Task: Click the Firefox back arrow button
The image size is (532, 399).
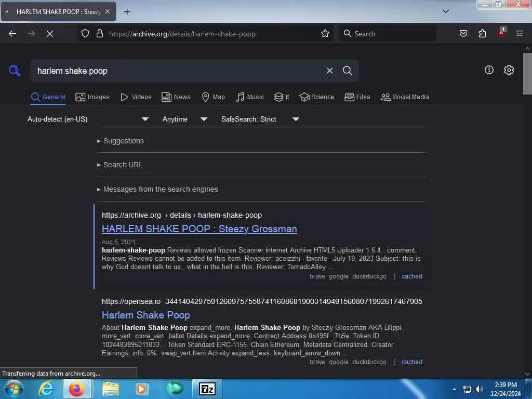Action: (x=12, y=34)
